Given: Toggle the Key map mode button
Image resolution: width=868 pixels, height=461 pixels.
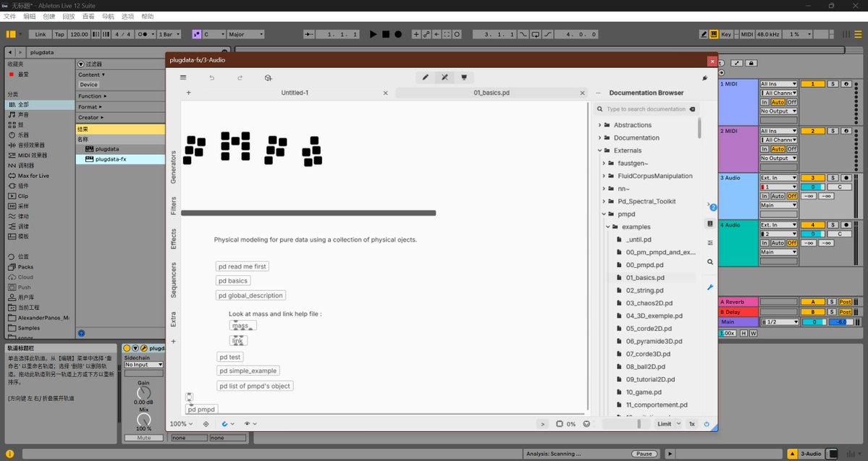Looking at the screenshot, I should click(x=726, y=34).
